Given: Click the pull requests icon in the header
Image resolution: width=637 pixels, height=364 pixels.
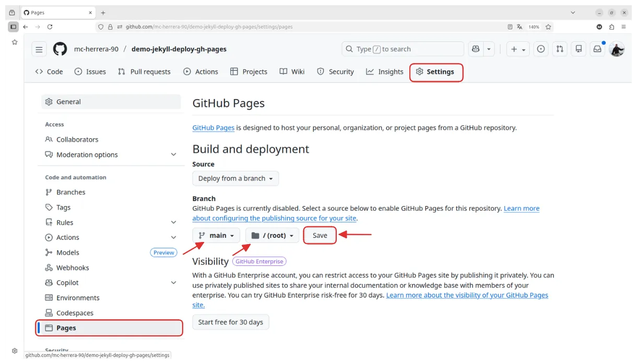Looking at the screenshot, I should pyautogui.click(x=559, y=48).
